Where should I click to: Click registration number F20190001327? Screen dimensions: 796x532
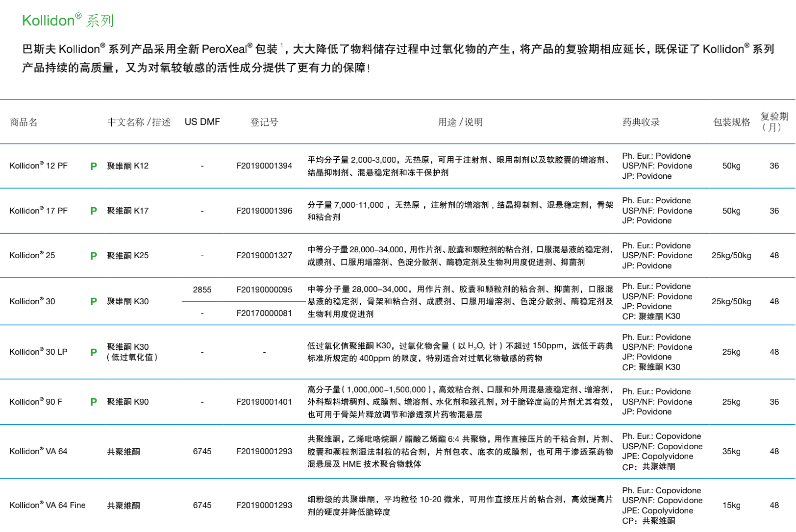[264, 255]
